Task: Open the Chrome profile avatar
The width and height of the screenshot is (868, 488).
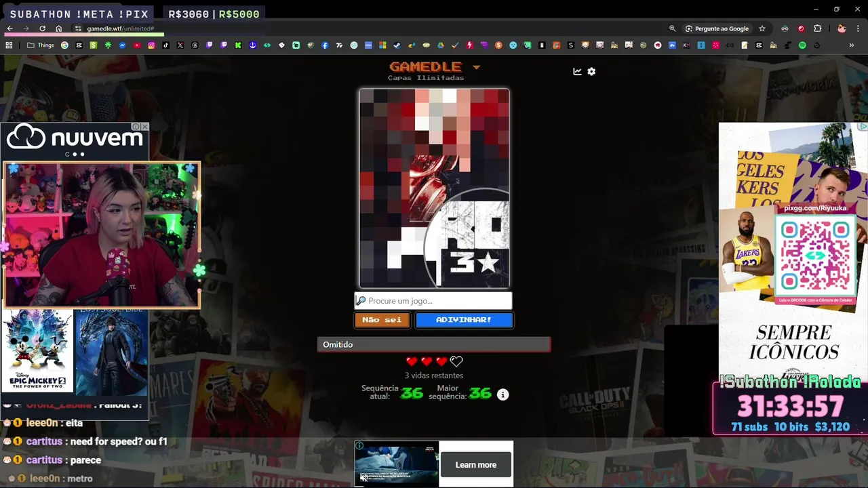Action: (842, 28)
